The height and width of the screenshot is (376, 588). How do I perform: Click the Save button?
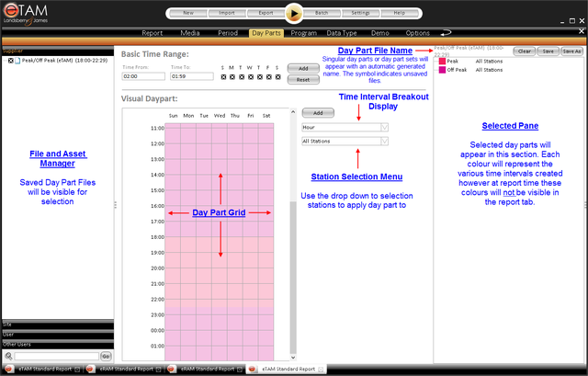pyautogui.click(x=548, y=51)
